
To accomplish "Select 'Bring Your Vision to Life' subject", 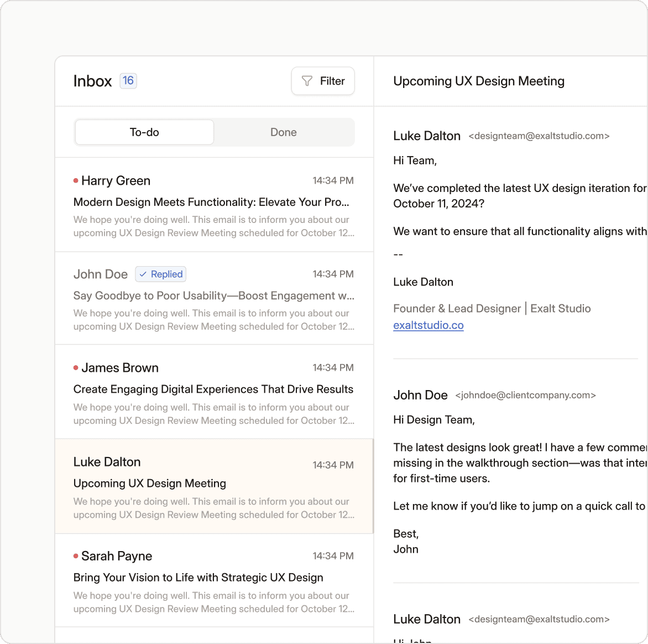I will click(x=198, y=578).
